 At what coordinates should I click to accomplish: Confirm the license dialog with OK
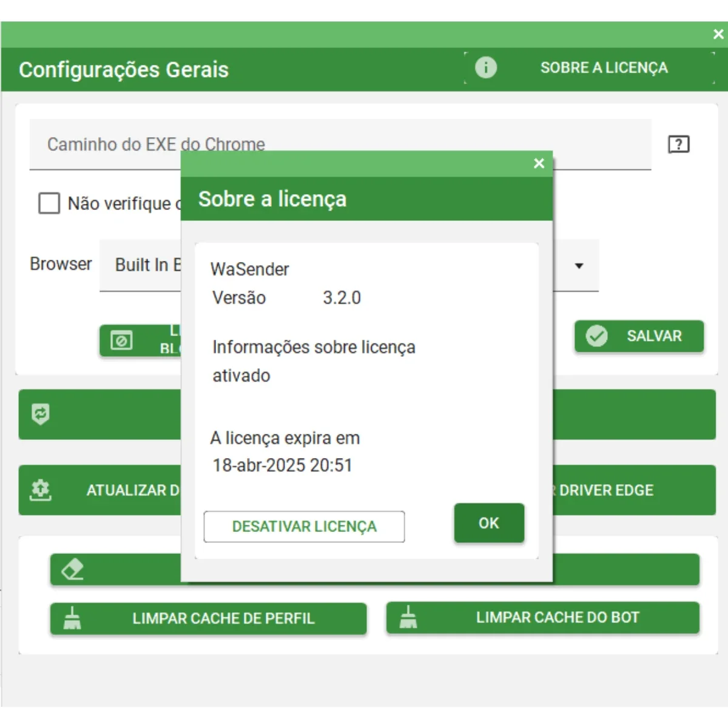point(489,523)
